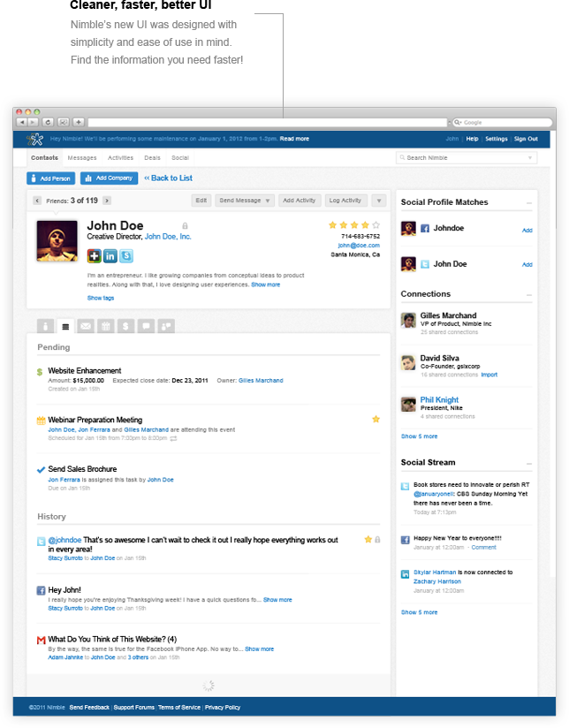Open the calendar activities tab icon
The width and height of the screenshot is (569, 728).
[x=106, y=326]
